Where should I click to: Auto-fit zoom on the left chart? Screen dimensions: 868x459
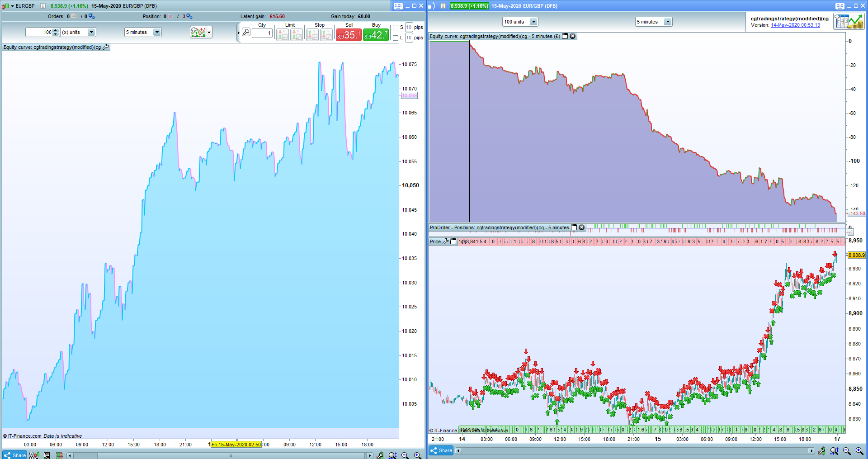click(x=392, y=455)
